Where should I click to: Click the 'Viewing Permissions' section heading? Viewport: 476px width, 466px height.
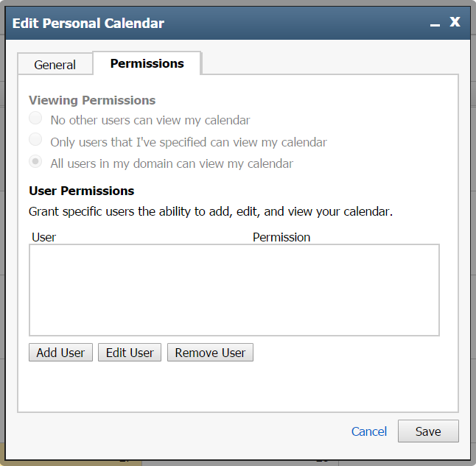(92, 101)
